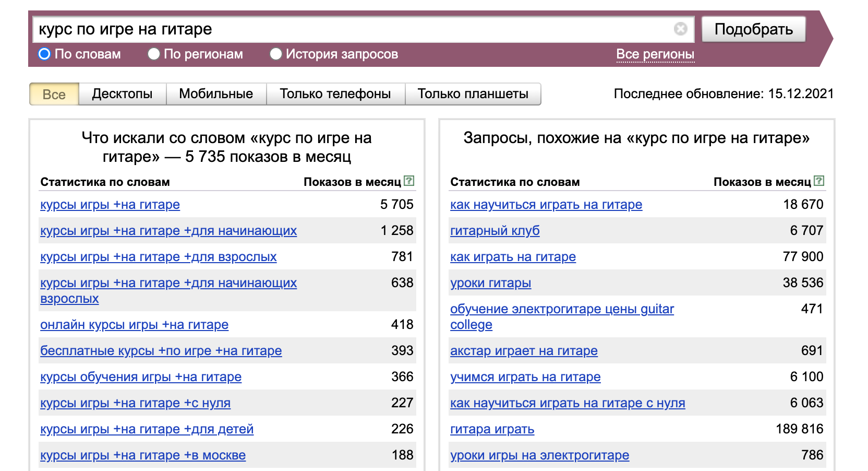Open link курсы игры +на гитаре +с нуля
The height and width of the screenshot is (471, 868).
point(136,403)
